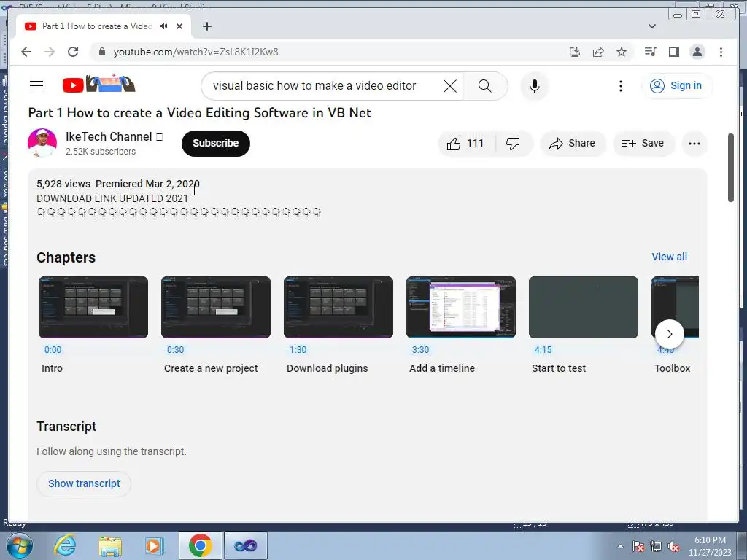
Task: Switch to Visual Studio taskbar button
Action: point(246,545)
